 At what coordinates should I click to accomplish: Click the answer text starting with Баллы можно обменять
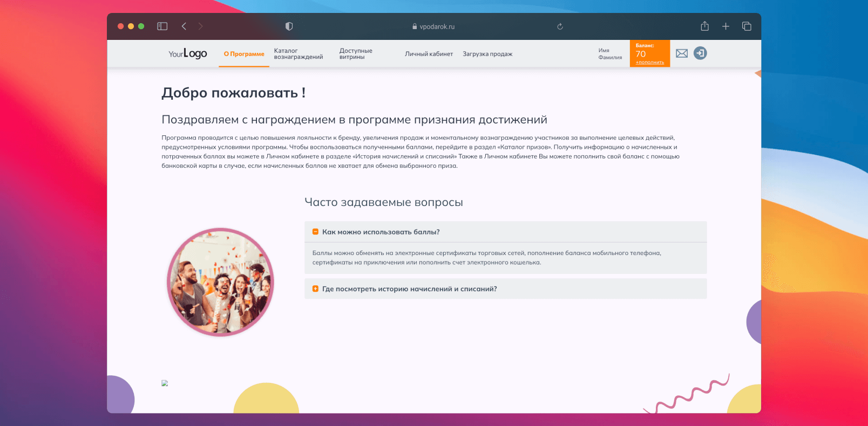487,258
